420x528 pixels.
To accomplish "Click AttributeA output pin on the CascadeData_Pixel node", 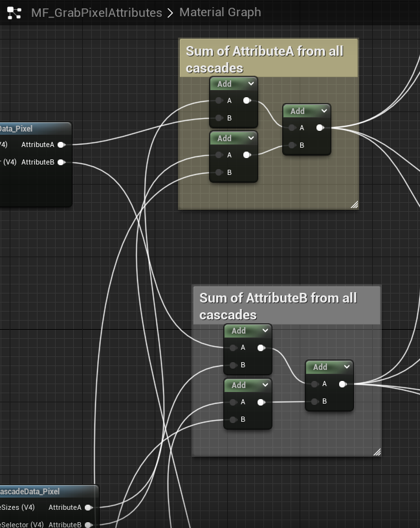I will click(x=88, y=507).
